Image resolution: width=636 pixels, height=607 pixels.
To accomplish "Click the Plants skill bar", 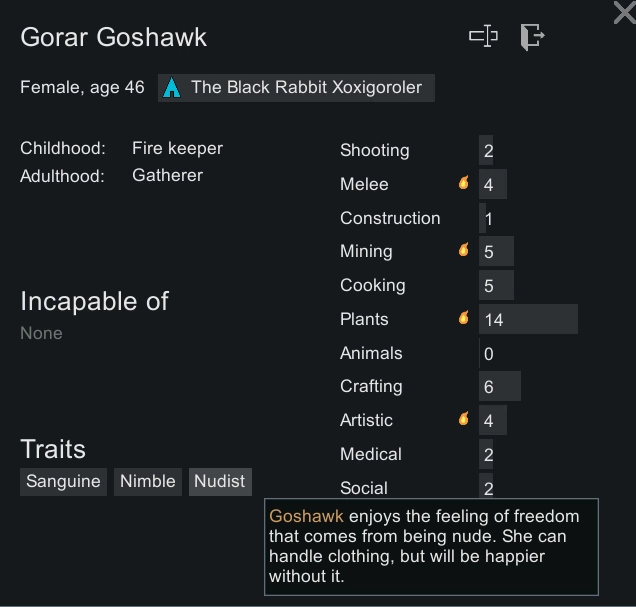I will point(528,319).
